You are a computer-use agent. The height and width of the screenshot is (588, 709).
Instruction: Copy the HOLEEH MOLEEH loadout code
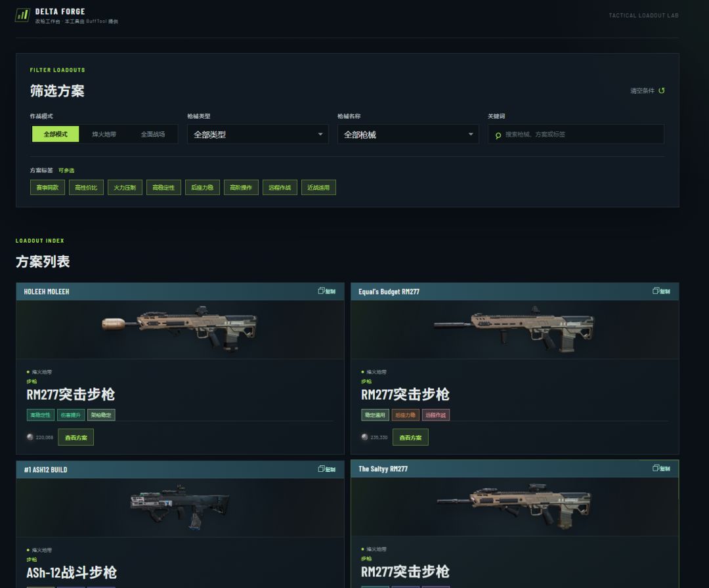(x=326, y=291)
